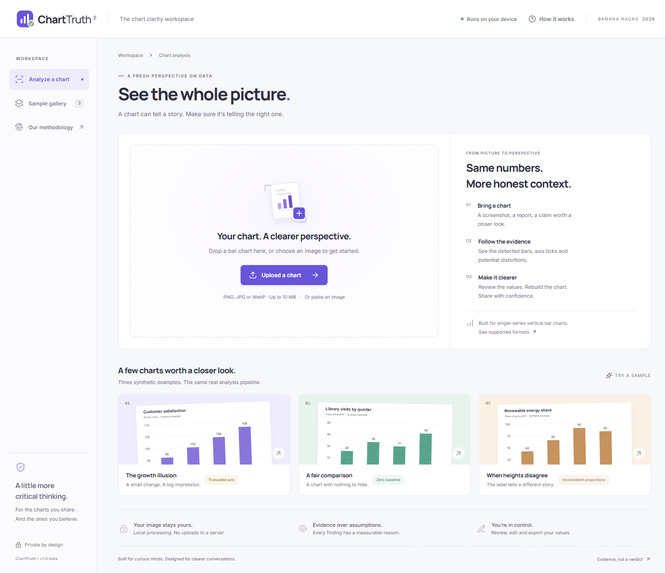Open the How it works help
This screenshot has width=665, height=573.
pyautogui.click(x=551, y=19)
